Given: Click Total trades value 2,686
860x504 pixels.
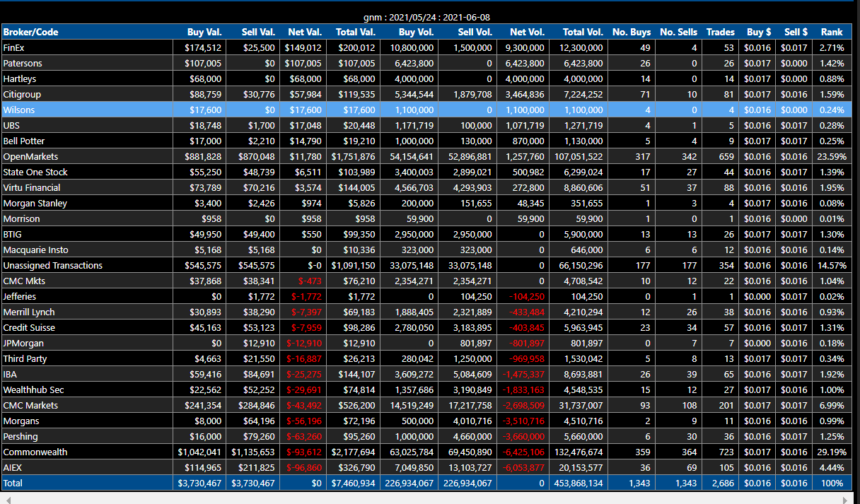Looking at the screenshot, I should 723,483.
